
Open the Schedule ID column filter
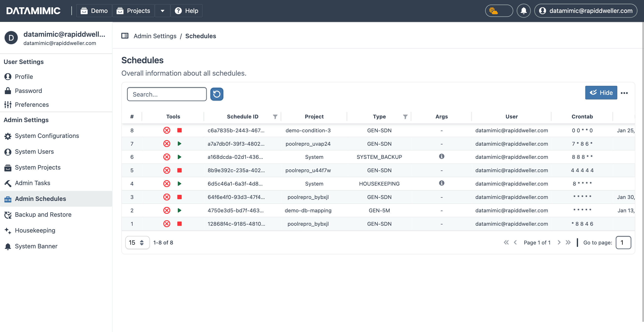275,117
